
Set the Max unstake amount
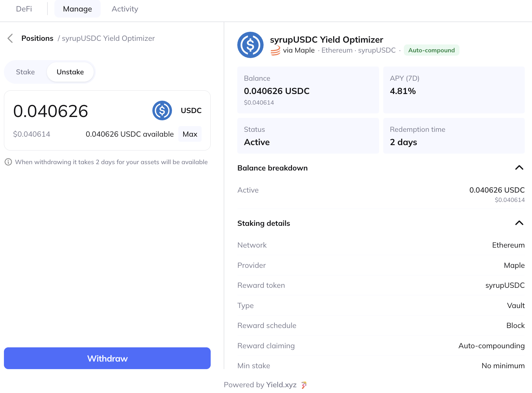point(190,134)
